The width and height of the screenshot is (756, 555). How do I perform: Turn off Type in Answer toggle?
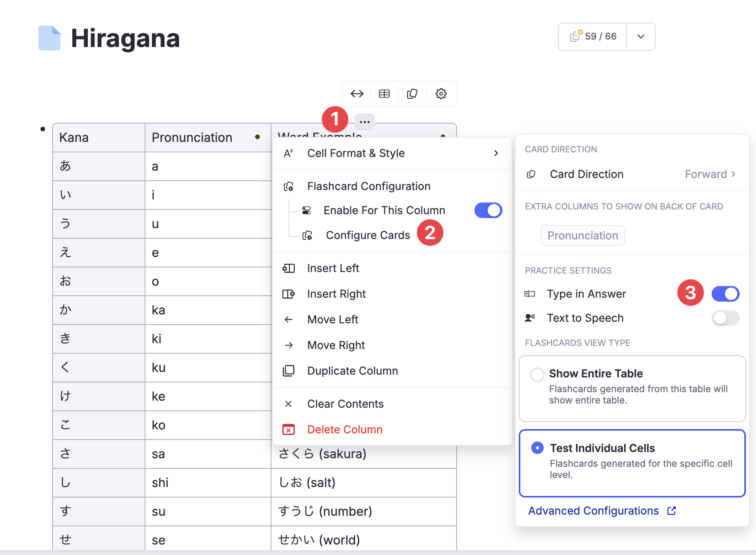pos(725,294)
